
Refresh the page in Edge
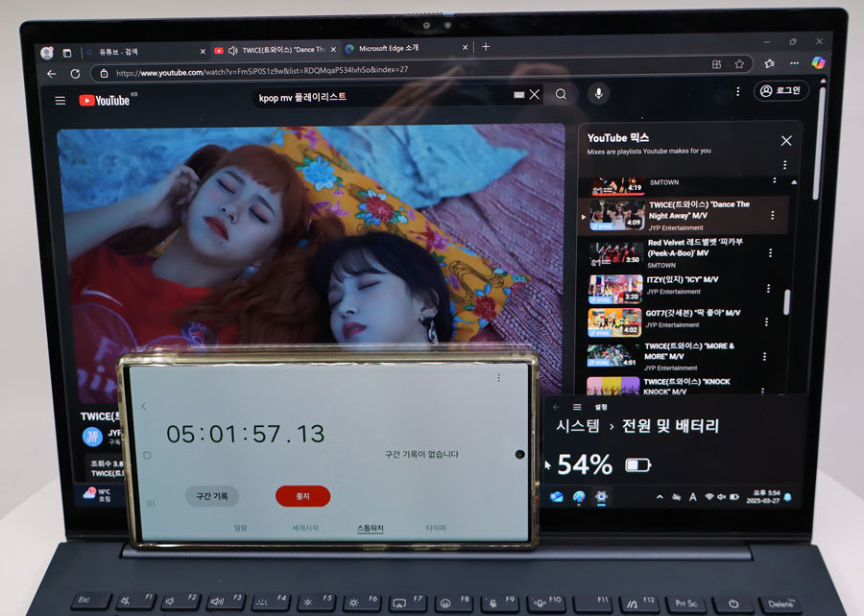75,74
